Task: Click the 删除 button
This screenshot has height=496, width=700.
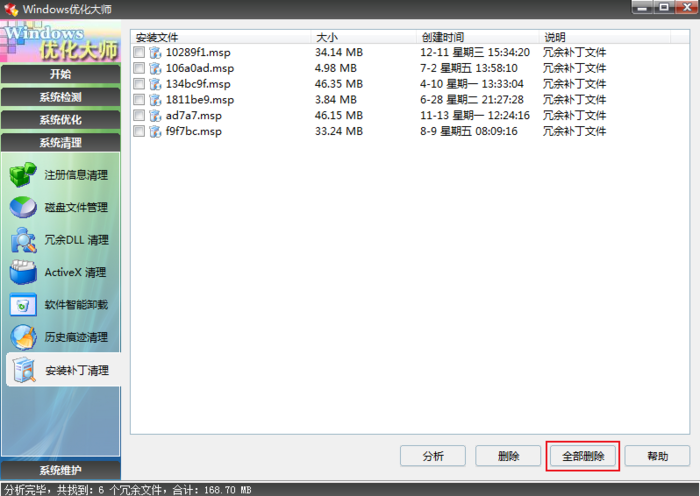Action: tap(508, 456)
